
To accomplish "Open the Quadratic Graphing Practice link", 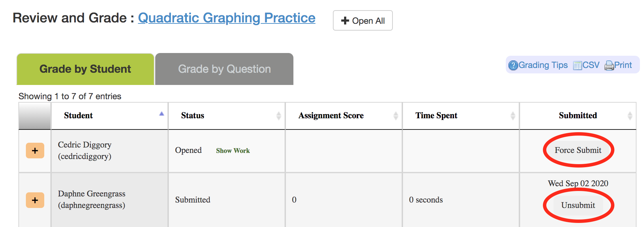I will (227, 18).
